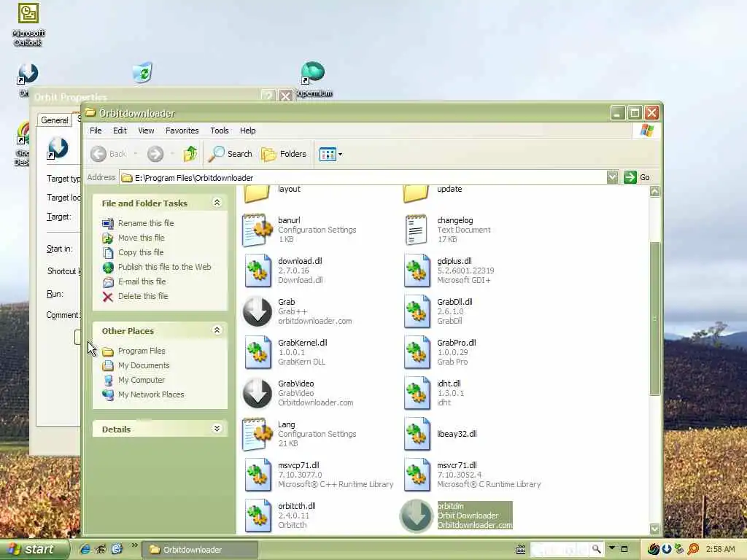Select the orbitdm Orbit Downloader icon
Screen dimensions: 747x560
pyautogui.click(x=416, y=516)
